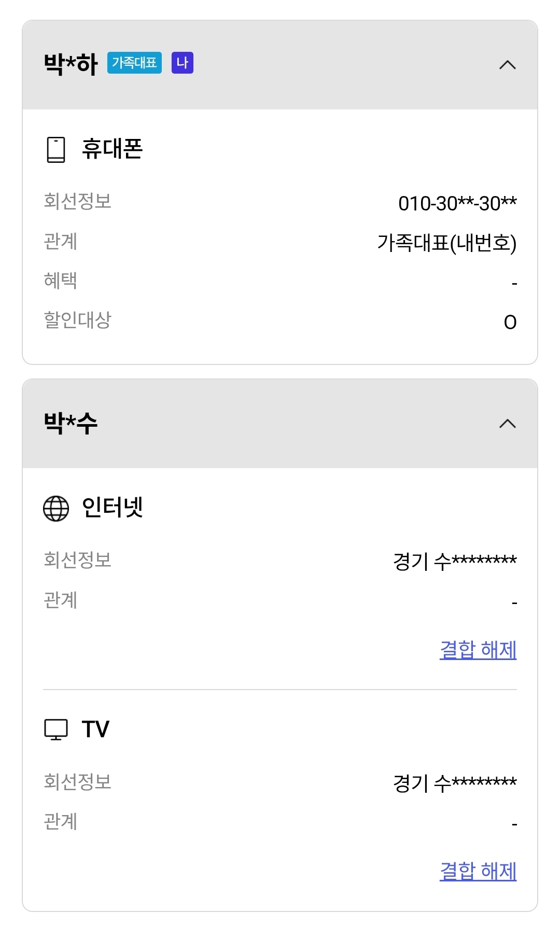
Task: Collapse the 박*하 section chevron
Action: 507,65
